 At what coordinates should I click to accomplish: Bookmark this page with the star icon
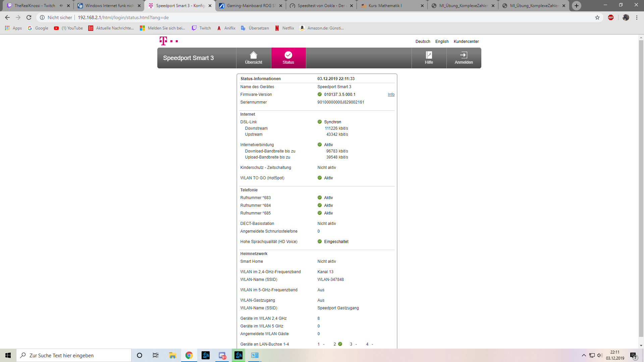pos(597,17)
